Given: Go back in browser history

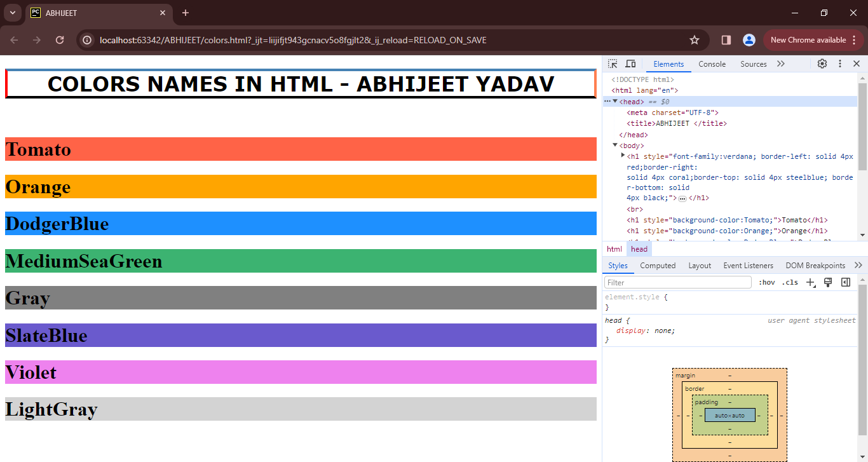Looking at the screenshot, I should click(15, 40).
